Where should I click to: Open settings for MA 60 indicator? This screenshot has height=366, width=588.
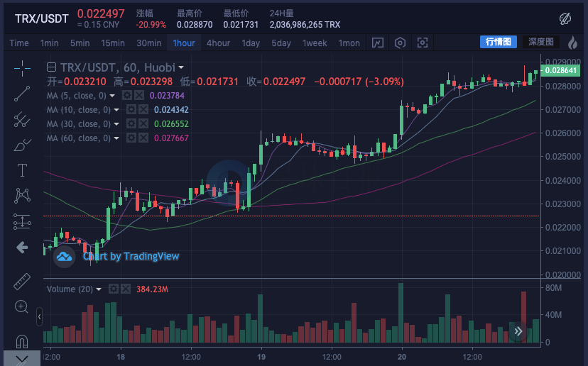coord(131,138)
